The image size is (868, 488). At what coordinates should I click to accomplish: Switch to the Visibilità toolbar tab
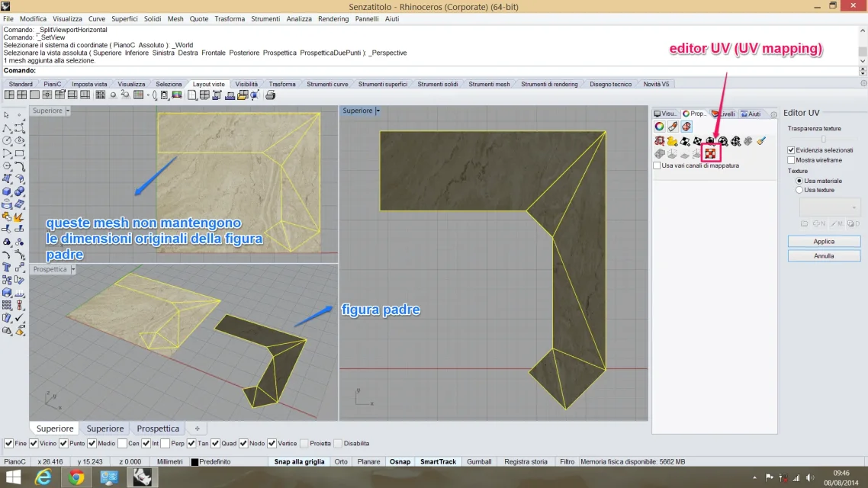tap(246, 84)
